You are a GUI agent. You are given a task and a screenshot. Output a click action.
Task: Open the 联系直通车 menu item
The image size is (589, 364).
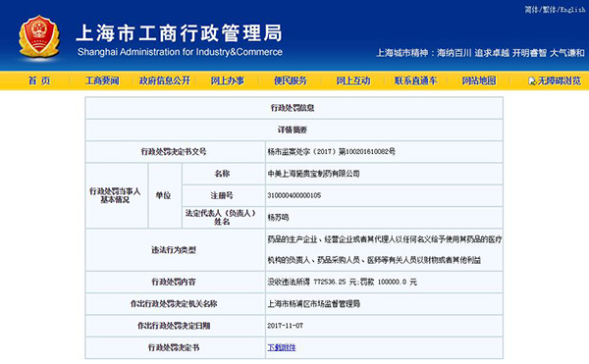tap(416, 80)
